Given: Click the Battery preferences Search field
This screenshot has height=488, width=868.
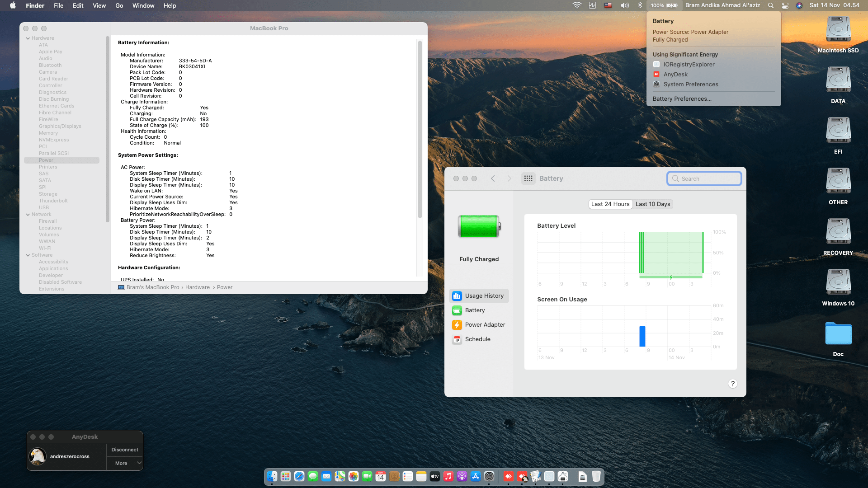Looking at the screenshot, I should [708, 178].
